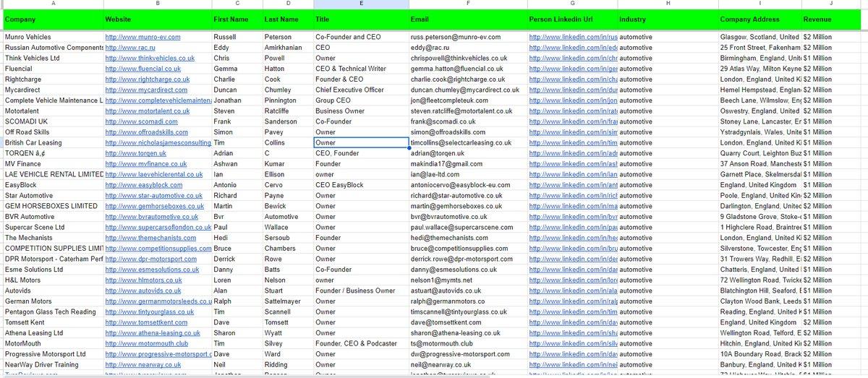868x378 pixels.
Task: Select the Munro Vehicles company cell
Action: [53, 37]
